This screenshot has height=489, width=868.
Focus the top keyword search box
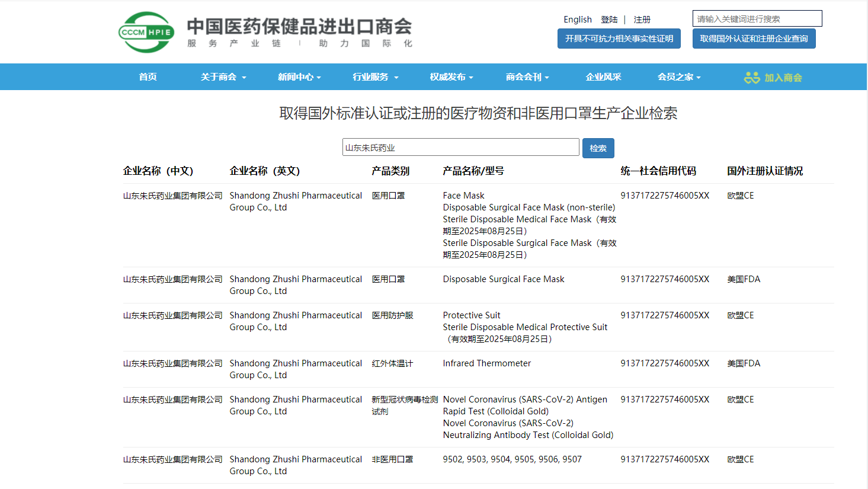(757, 18)
